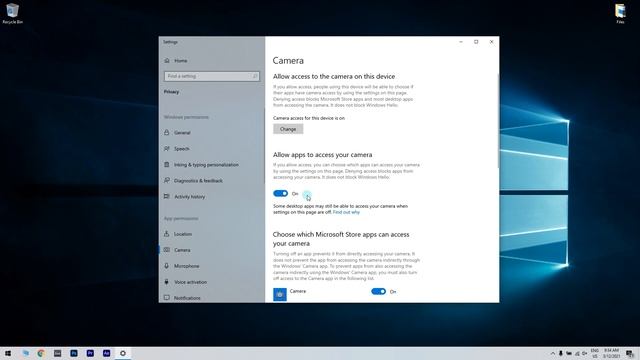
Task: Open Diagnostics & feedback page
Action: coord(198,181)
